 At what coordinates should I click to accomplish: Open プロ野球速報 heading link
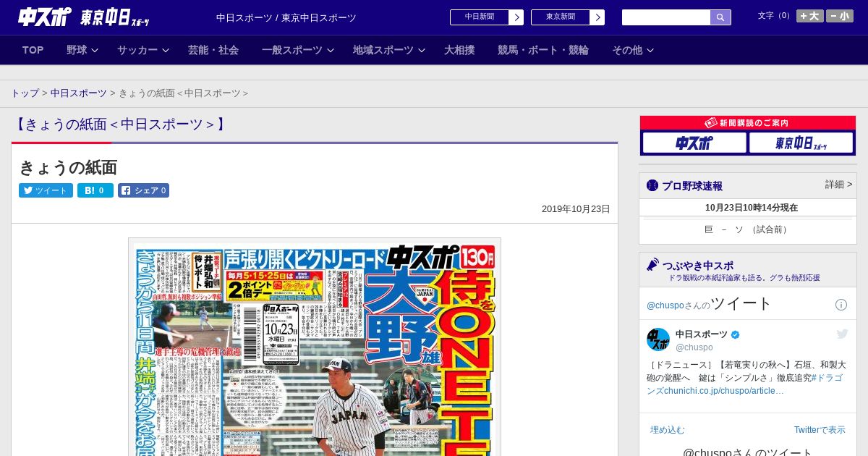pos(692,186)
